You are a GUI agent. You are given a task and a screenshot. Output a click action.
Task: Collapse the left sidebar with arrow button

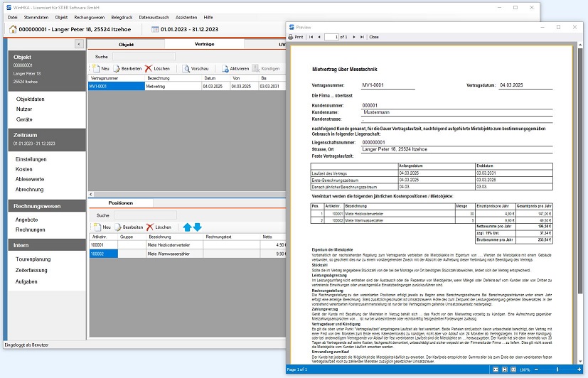(x=78, y=44)
